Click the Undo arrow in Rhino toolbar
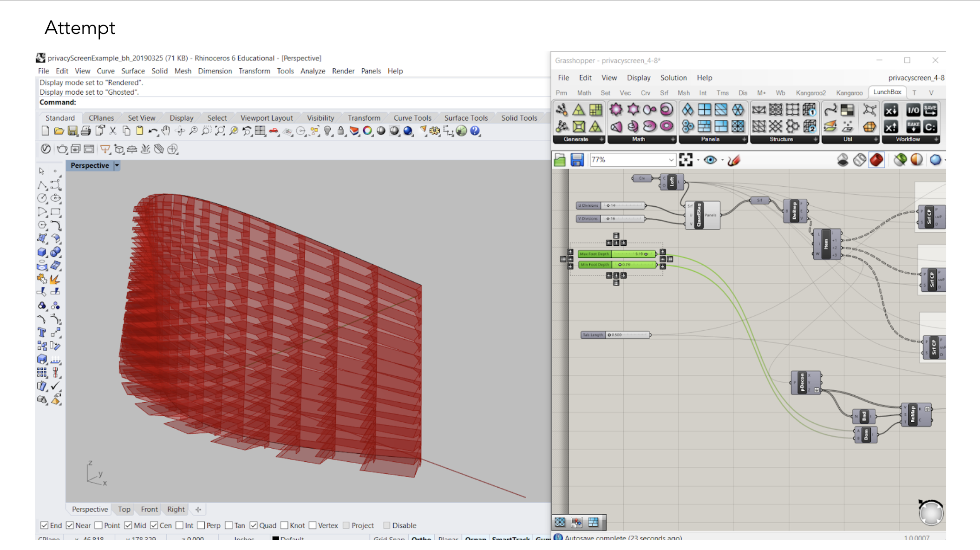Viewport: 980px width, 550px height. (x=152, y=131)
